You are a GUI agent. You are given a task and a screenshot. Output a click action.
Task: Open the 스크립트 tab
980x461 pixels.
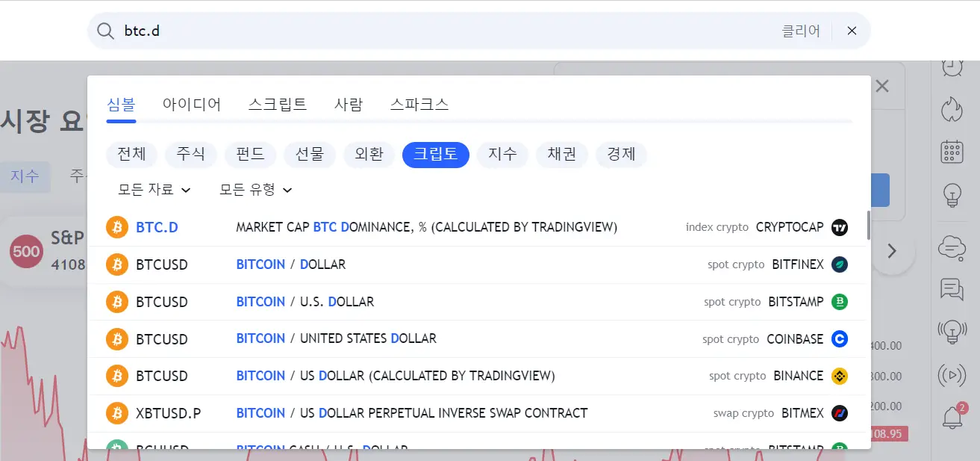click(278, 104)
